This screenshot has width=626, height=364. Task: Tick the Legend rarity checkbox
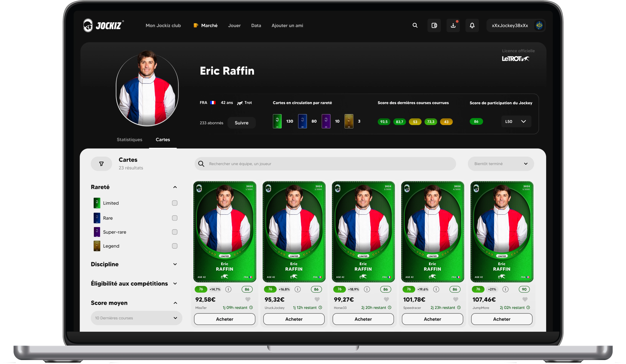click(x=175, y=246)
